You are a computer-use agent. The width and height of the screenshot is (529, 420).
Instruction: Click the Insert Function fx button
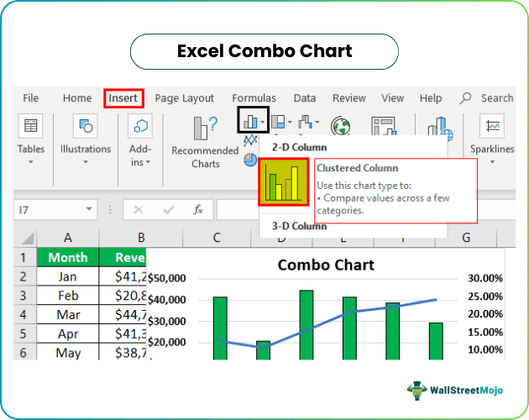click(x=198, y=210)
